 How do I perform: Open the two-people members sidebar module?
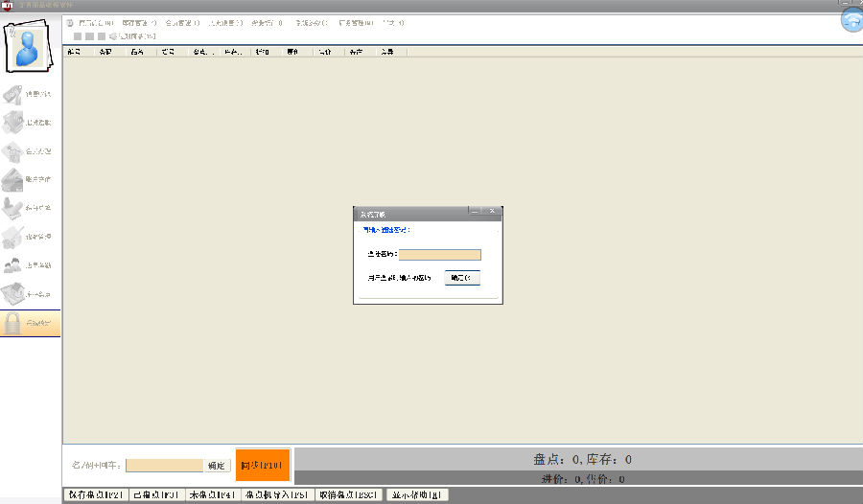[28, 265]
